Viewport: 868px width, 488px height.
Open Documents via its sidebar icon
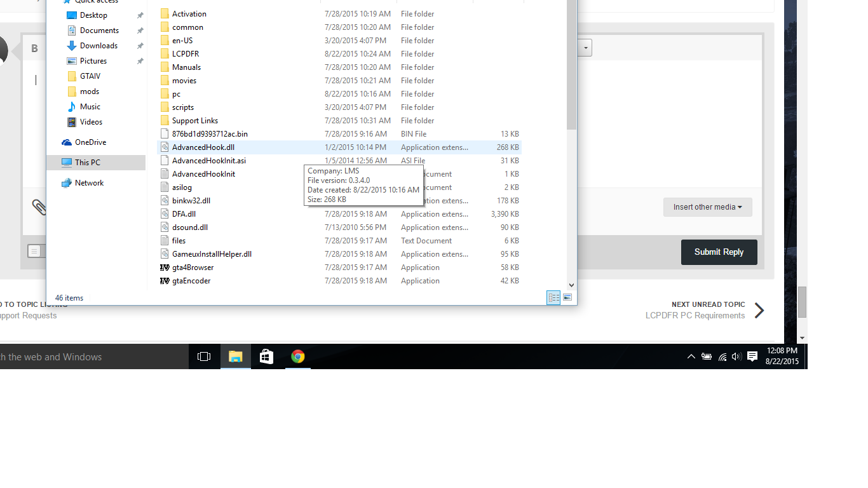coord(72,30)
